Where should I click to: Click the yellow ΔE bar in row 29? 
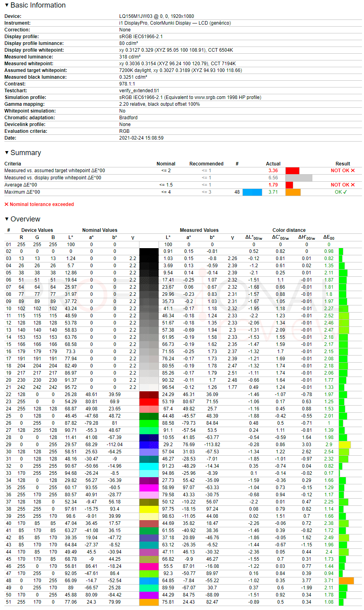click(x=345, y=445)
